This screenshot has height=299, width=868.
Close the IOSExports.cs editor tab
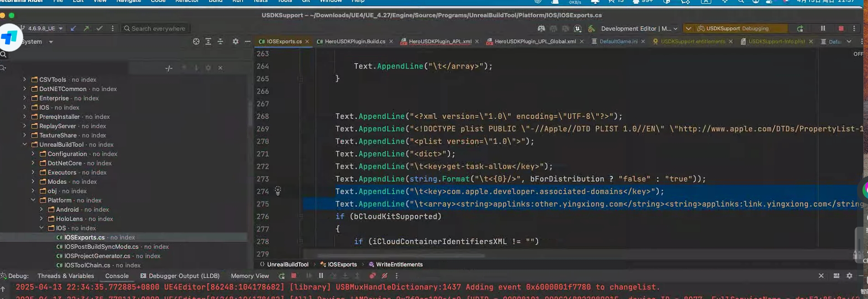point(307,42)
